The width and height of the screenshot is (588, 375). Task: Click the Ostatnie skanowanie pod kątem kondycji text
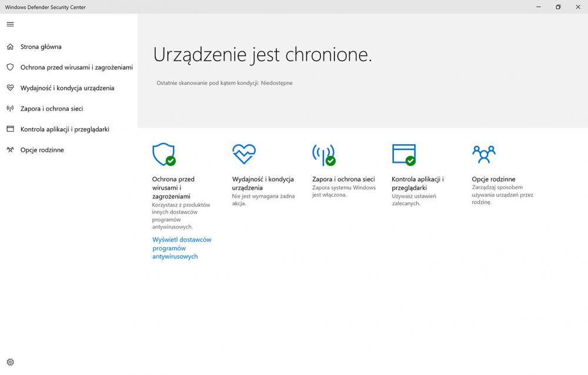(x=224, y=83)
